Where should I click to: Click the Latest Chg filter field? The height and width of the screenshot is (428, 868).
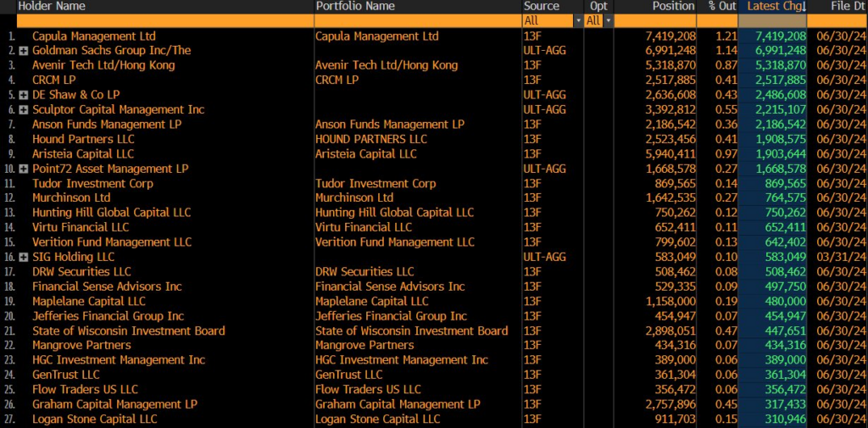click(x=772, y=21)
